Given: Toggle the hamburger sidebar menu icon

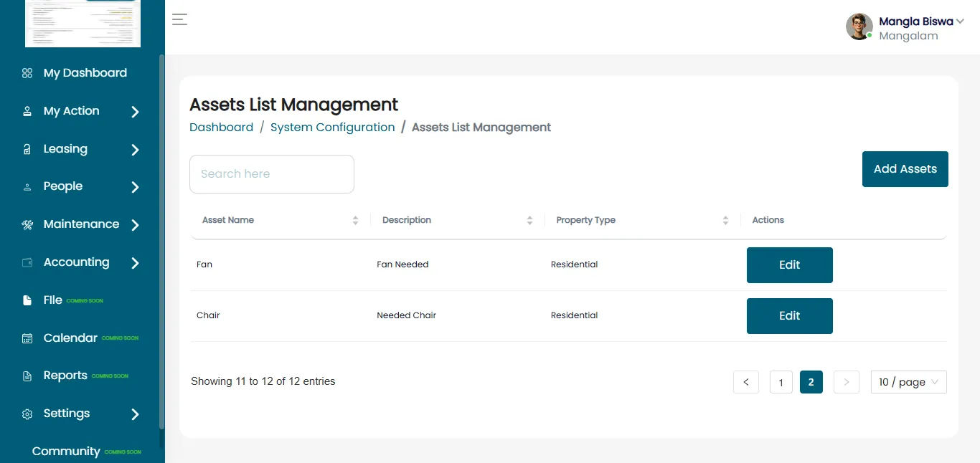Looking at the screenshot, I should [x=179, y=19].
